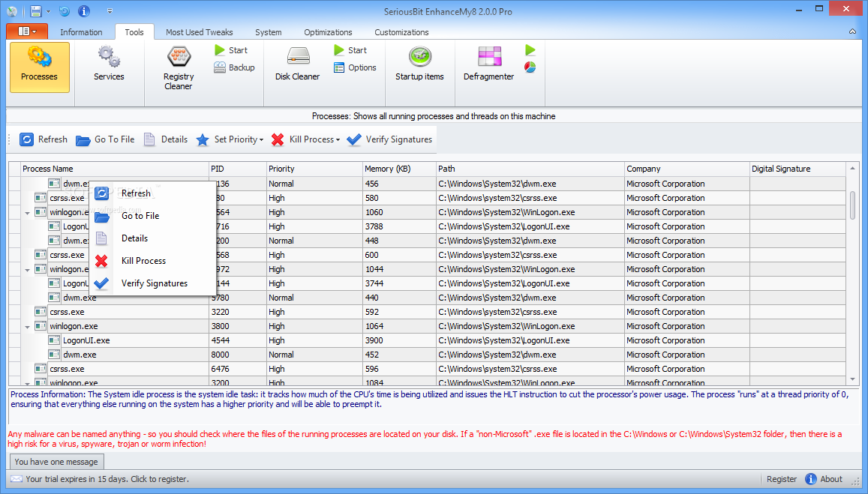This screenshot has height=494, width=868.
Task: Collapse winlogon.exe node with memory 1044
Action: (x=27, y=270)
